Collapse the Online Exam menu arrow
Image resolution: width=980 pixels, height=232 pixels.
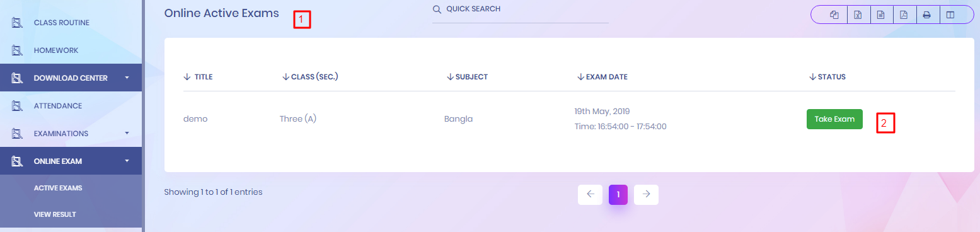coord(127,161)
